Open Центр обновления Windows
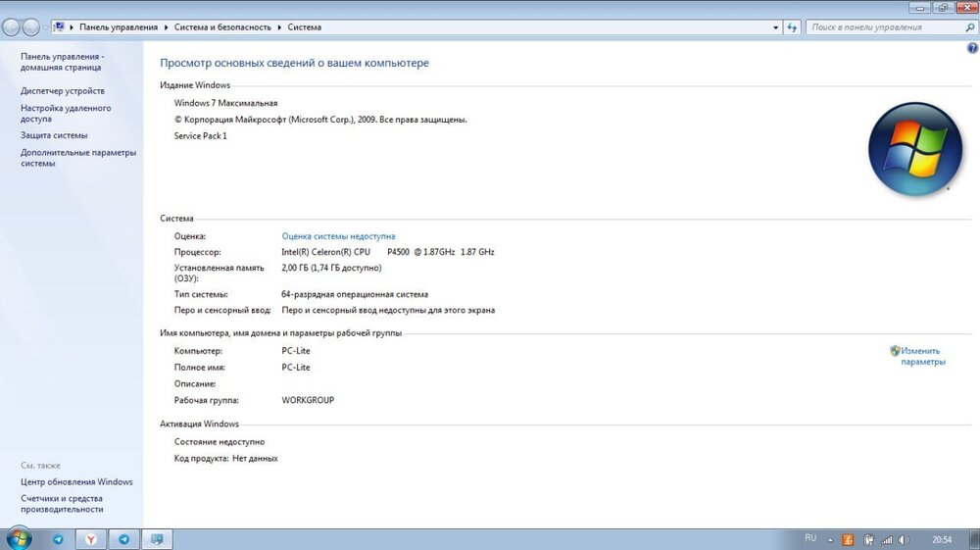Screen dimensions: 980x550 point(76,482)
